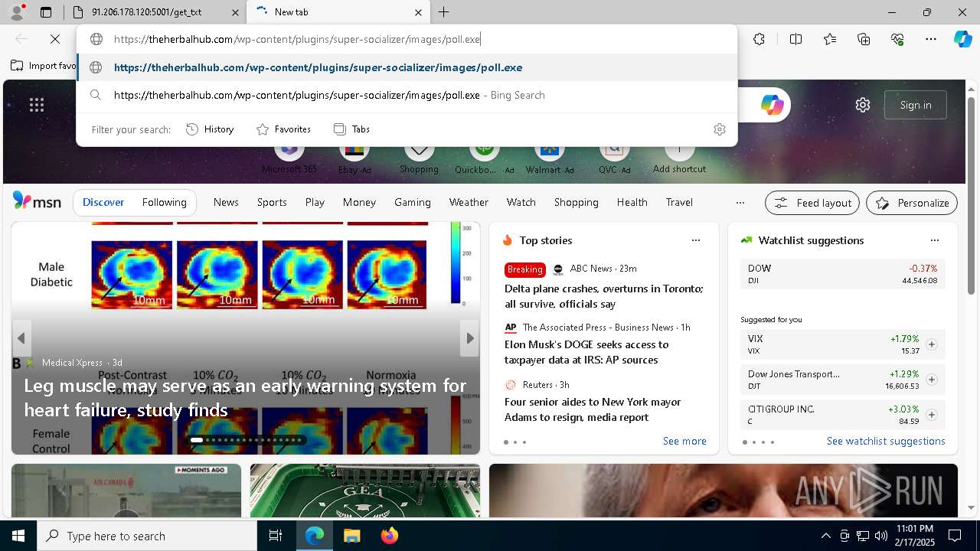Open the Delta plane crashes story

[603, 296]
